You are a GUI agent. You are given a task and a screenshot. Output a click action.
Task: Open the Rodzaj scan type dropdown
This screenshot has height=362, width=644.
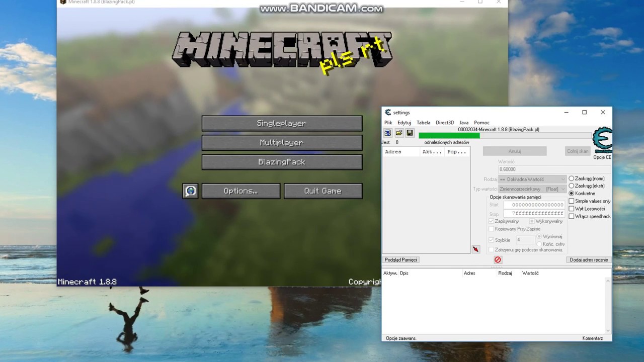[532, 179]
